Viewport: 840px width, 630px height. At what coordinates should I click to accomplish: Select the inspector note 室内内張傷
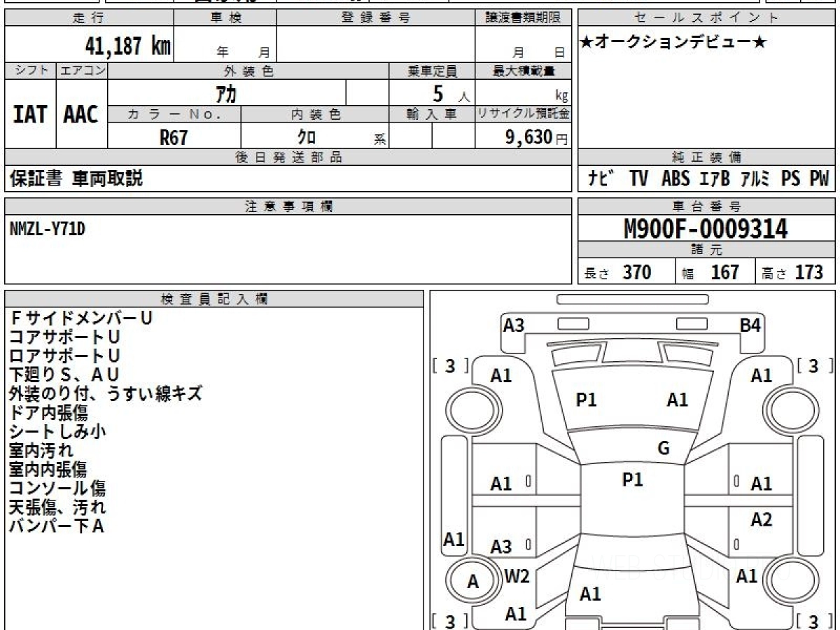coord(48,469)
